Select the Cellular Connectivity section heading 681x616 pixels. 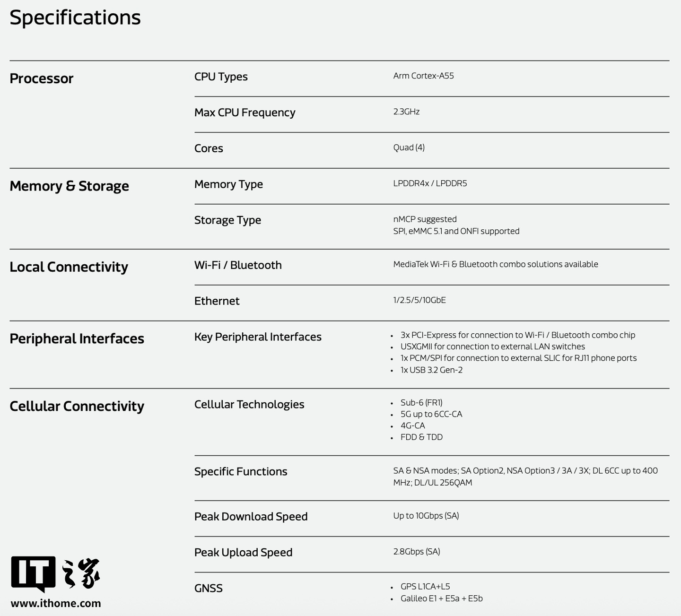coord(77,407)
